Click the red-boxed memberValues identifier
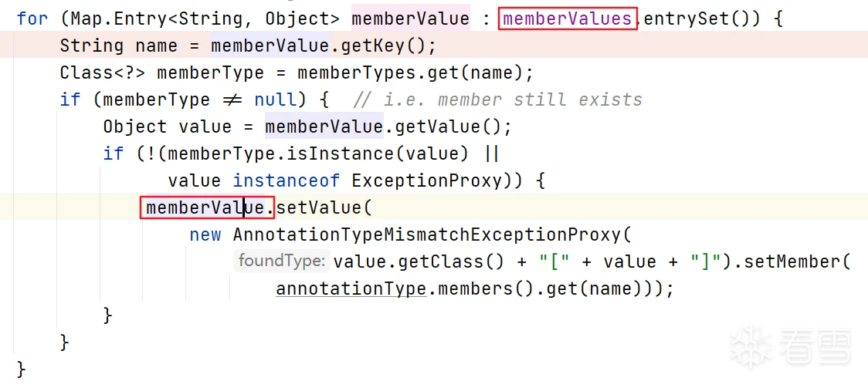Screen dimensions: 868x388 coord(568,19)
